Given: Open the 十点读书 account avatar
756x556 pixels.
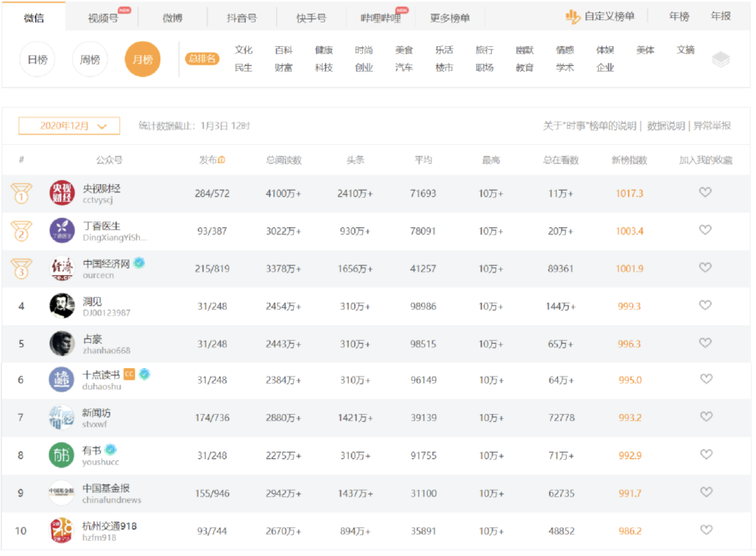Looking at the screenshot, I should click(61, 380).
